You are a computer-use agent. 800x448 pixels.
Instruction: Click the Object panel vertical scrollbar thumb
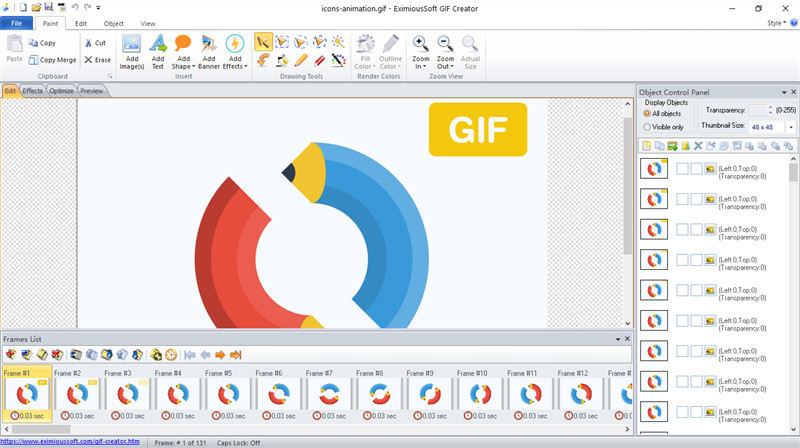[x=793, y=172]
